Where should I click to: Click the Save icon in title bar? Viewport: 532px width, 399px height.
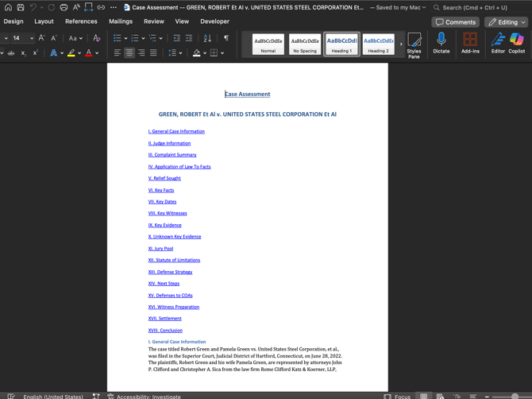point(21,7)
